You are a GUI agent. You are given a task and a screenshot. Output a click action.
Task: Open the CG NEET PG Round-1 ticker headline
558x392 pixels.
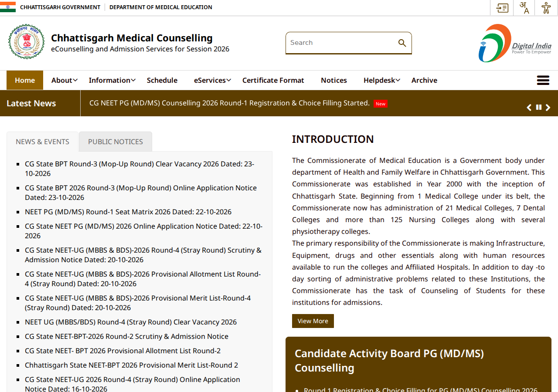(x=229, y=103)
